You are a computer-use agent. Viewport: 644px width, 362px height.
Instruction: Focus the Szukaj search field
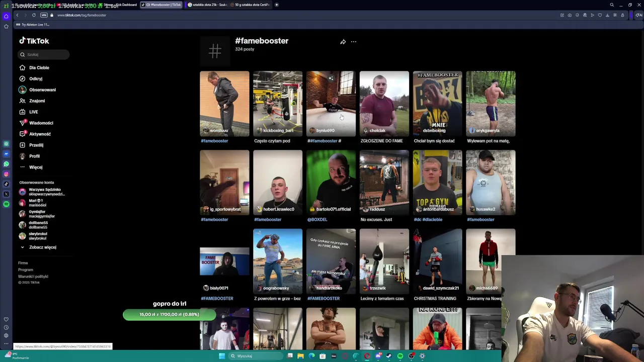(x=44, y=54)
